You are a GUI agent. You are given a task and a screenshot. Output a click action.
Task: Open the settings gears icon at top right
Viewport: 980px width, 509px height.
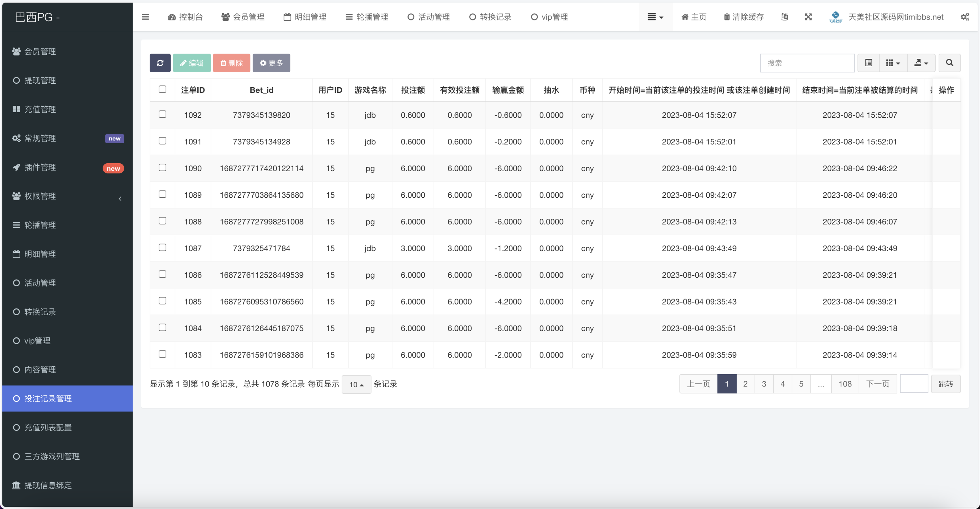[x=964, y=17]
